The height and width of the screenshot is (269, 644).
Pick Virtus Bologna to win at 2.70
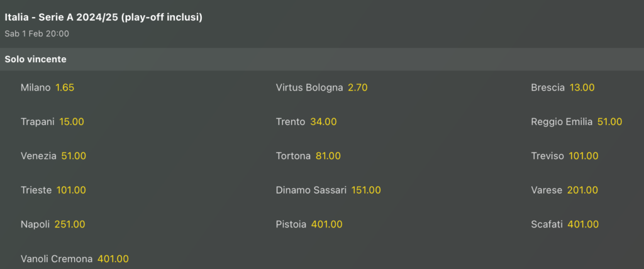(357, 88)
